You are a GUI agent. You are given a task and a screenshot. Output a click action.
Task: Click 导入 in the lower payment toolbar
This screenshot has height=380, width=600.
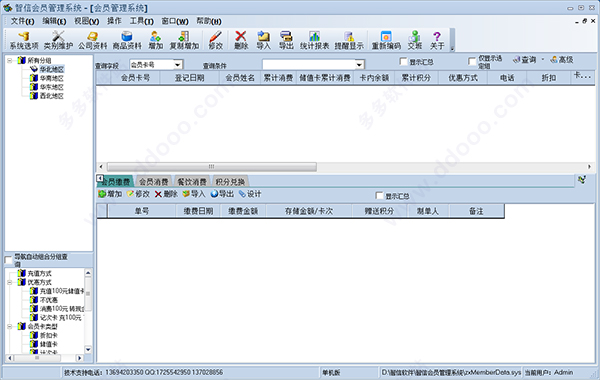[x=194, y=194]
